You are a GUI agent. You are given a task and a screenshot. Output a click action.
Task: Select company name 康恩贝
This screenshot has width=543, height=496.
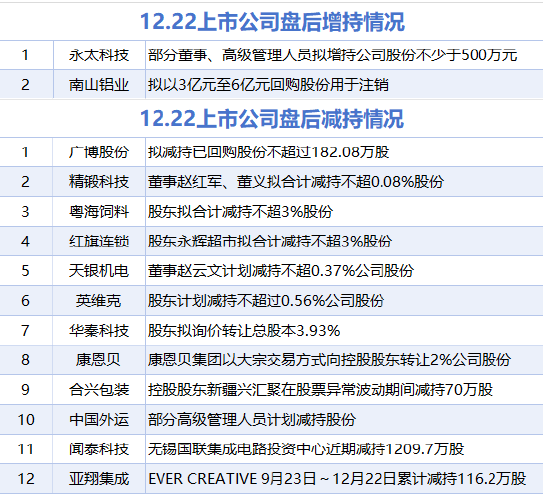click(98, 360)
